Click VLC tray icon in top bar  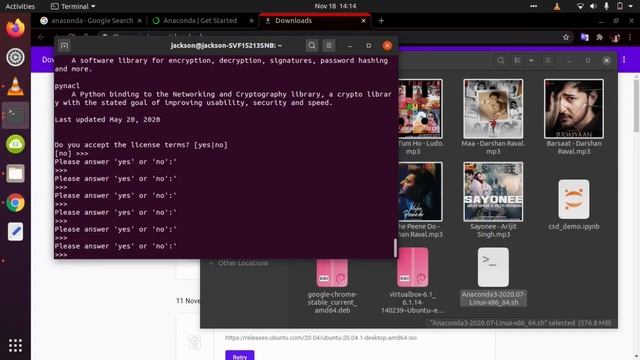tap(557, 6)
